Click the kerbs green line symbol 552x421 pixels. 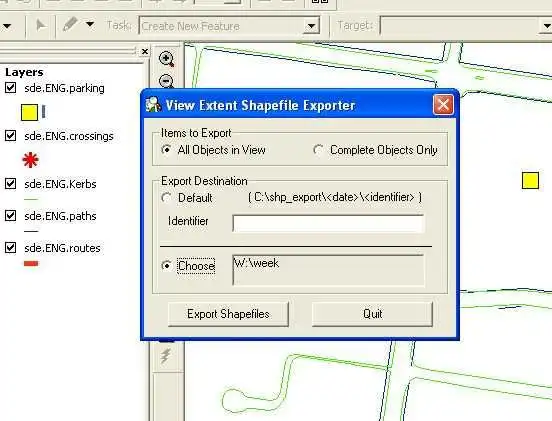(x=31, y=199)
